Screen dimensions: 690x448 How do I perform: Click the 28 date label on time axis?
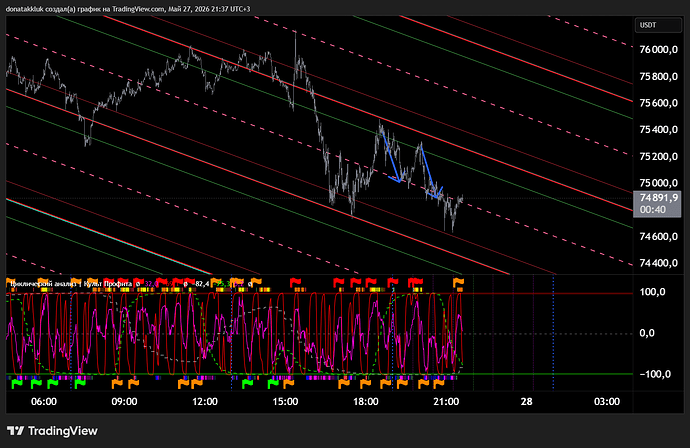pos(526,402)
